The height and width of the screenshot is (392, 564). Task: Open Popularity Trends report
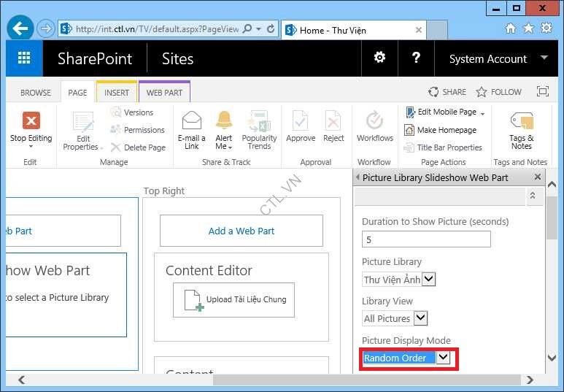pyautogui.click(x=259, y=121)
